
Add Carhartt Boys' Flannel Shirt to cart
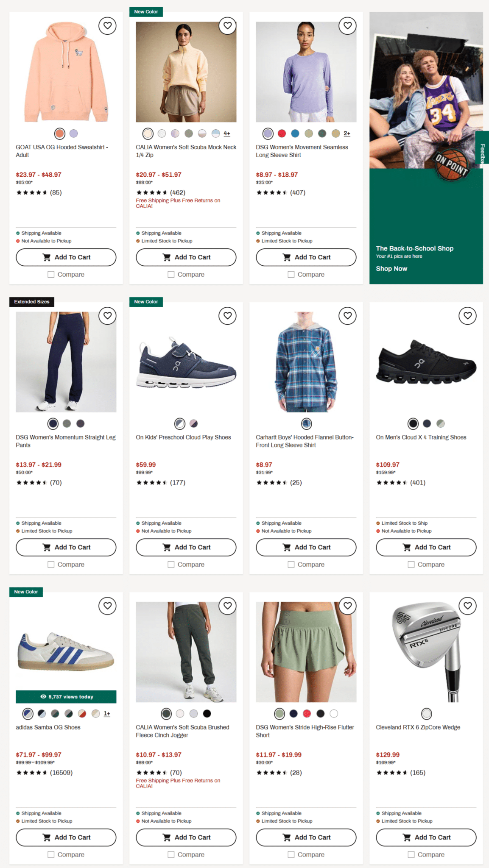[x=306, y=547]
